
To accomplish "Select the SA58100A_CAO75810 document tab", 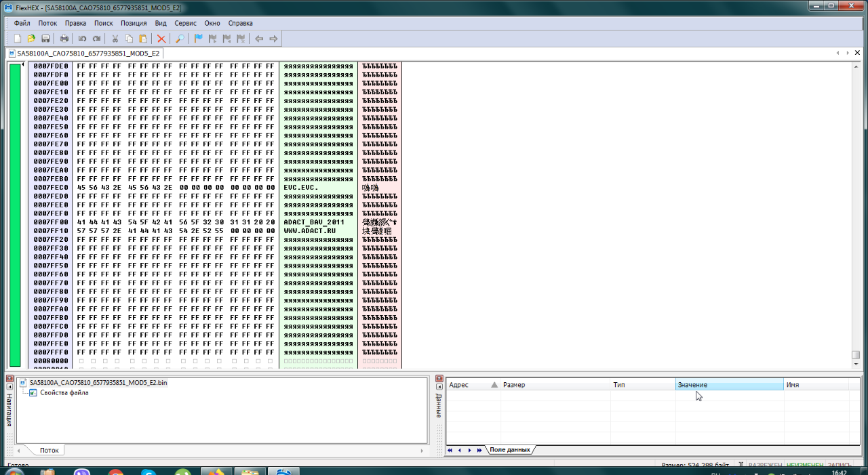I will tap(88, 53).
